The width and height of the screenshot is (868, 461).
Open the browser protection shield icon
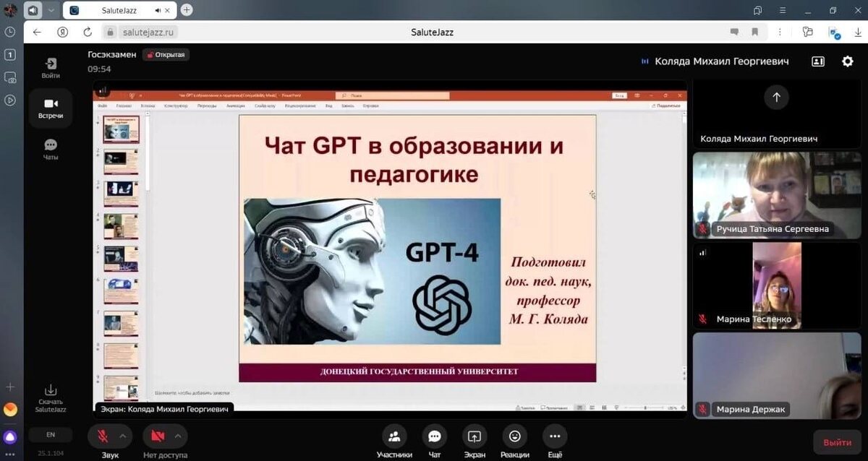tap(833, 33)
